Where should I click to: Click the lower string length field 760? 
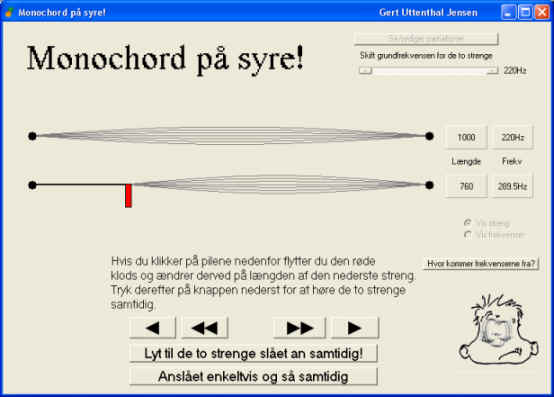pyautogui.click(x=466, y=186)
